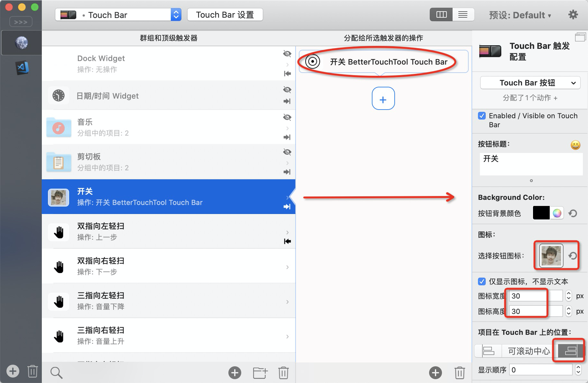The image size is (588, 383).
Task: Click the new group folder icon at the bottom
Action: coord(260,372)
